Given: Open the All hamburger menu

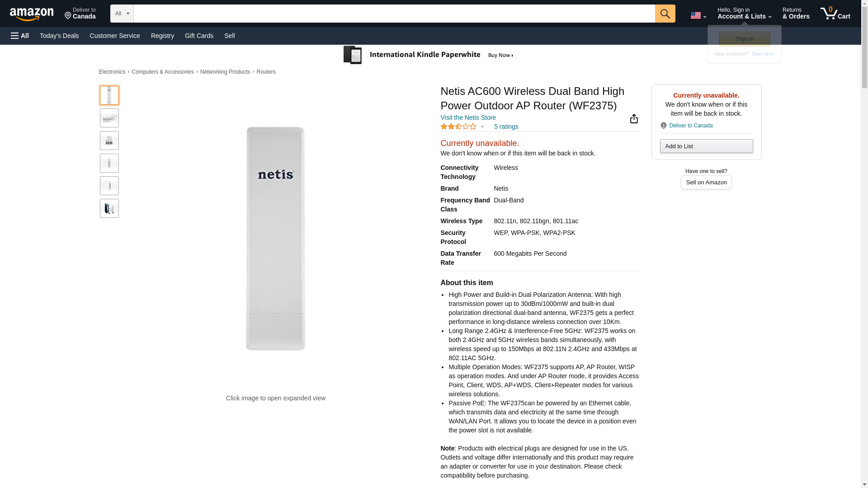Looking at the screenshot, I should 20,36.
